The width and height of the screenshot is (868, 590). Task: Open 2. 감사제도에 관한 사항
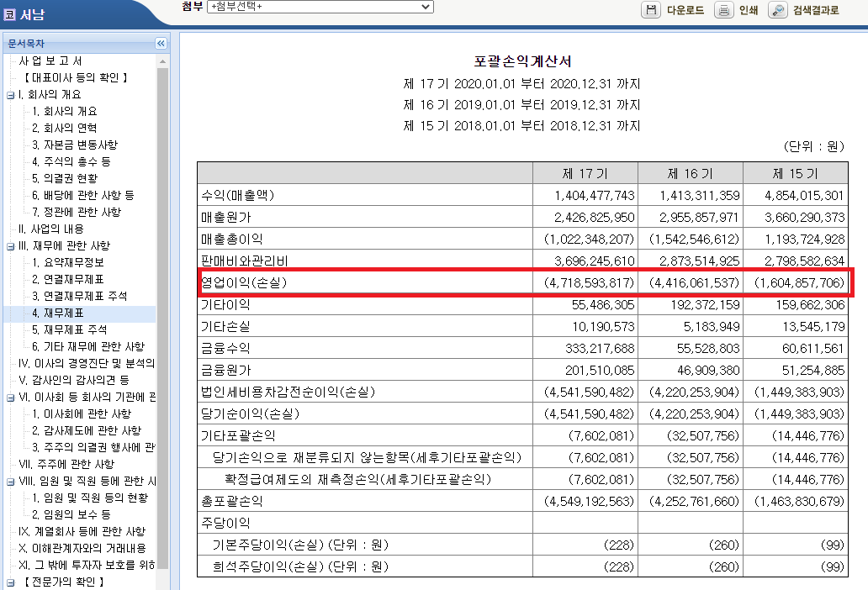click(87, 430)
